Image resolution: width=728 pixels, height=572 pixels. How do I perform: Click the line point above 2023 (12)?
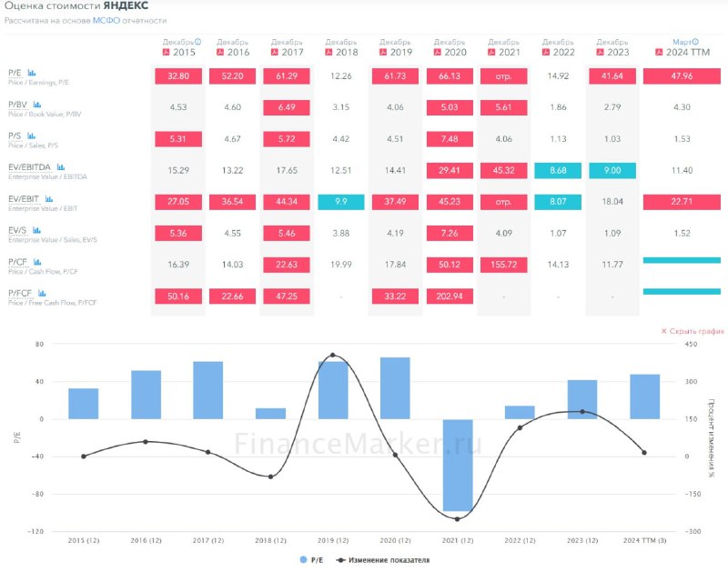pos(582,411)
